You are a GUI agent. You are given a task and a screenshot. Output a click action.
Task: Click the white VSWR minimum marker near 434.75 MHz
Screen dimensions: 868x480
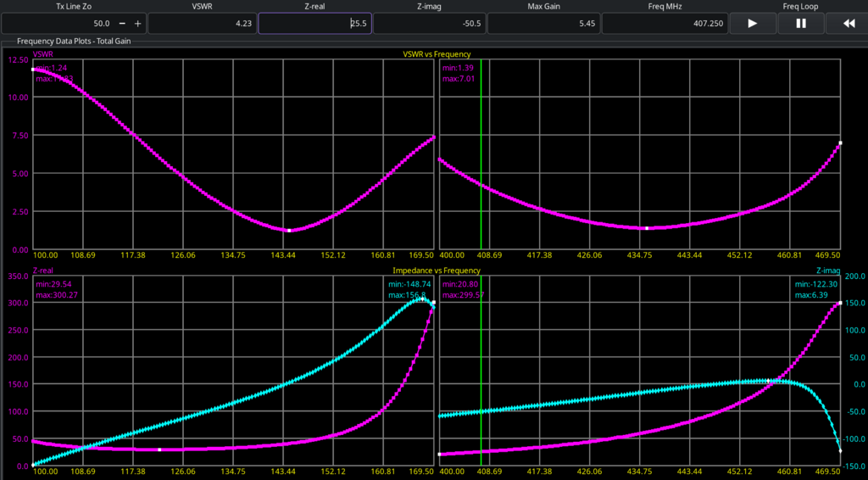click(x=647, y=228)
